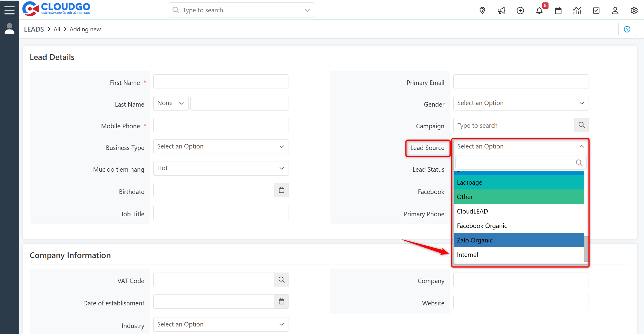This screenshot has width=644, height=334.
Task: Choose Ladipage option in Lead Source
Action: pyautogui.click(x=518, y=182)
